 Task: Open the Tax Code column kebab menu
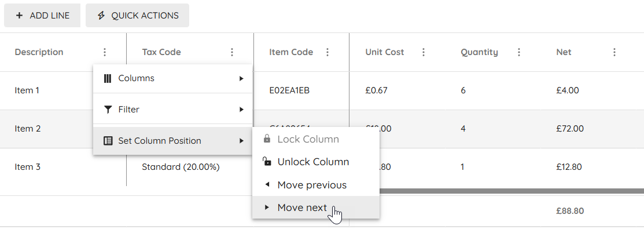[x=232, y=52]
